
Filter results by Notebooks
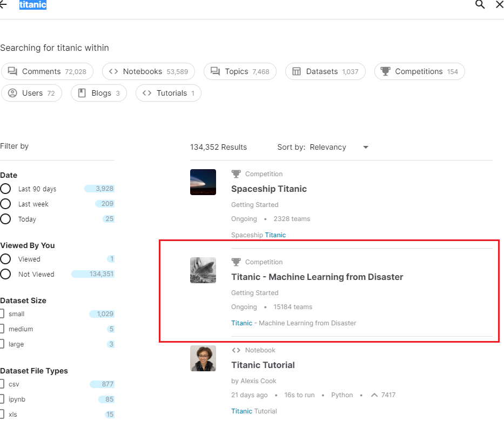[149, 71]
